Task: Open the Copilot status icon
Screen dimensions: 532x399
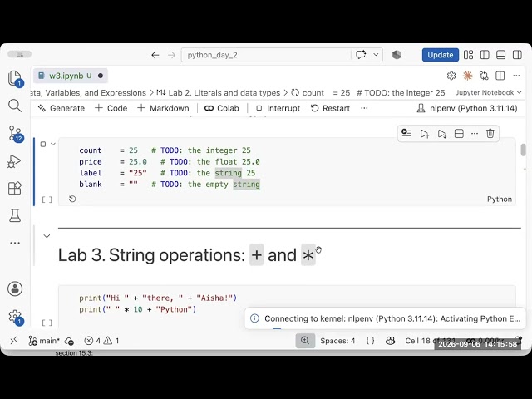Action: pos(390,341)
